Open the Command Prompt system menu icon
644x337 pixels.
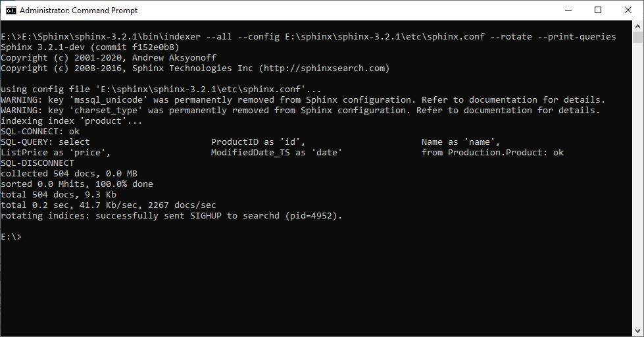click(x=11, y=11)
